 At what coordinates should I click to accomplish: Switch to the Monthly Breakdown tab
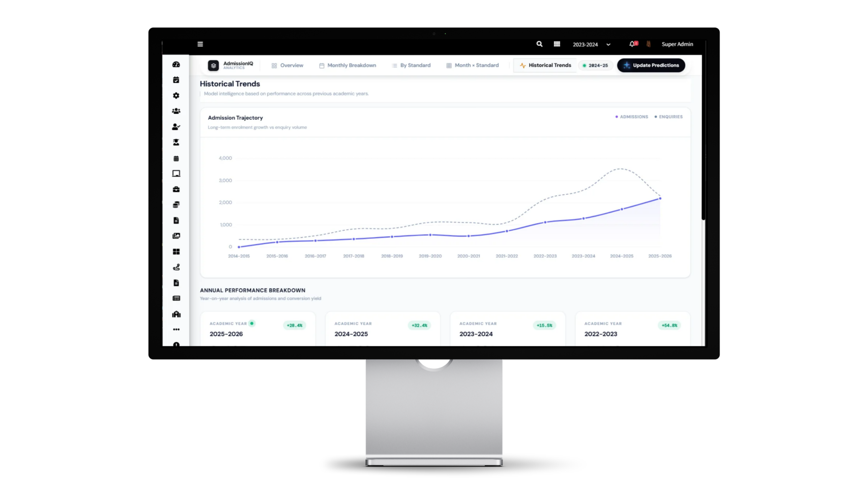tap(347, 65)
